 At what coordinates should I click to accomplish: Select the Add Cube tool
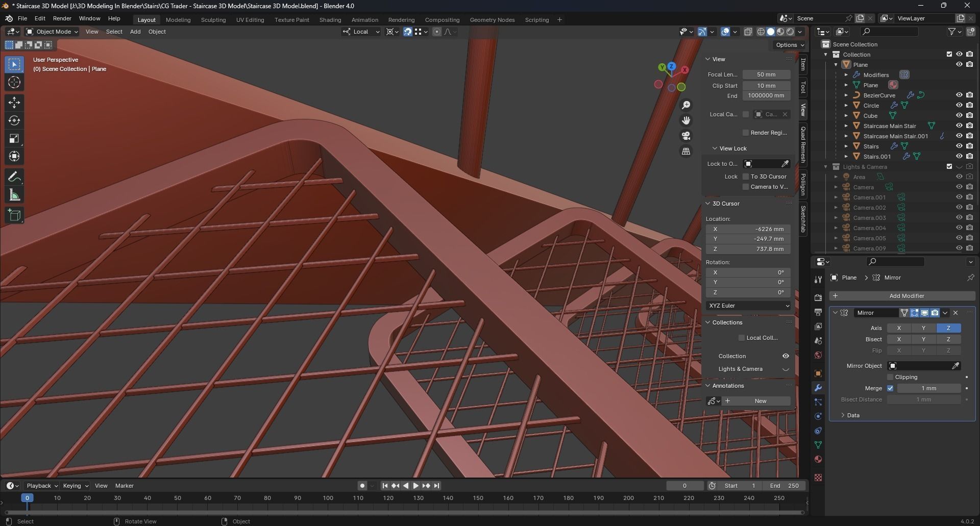[14, 215]
